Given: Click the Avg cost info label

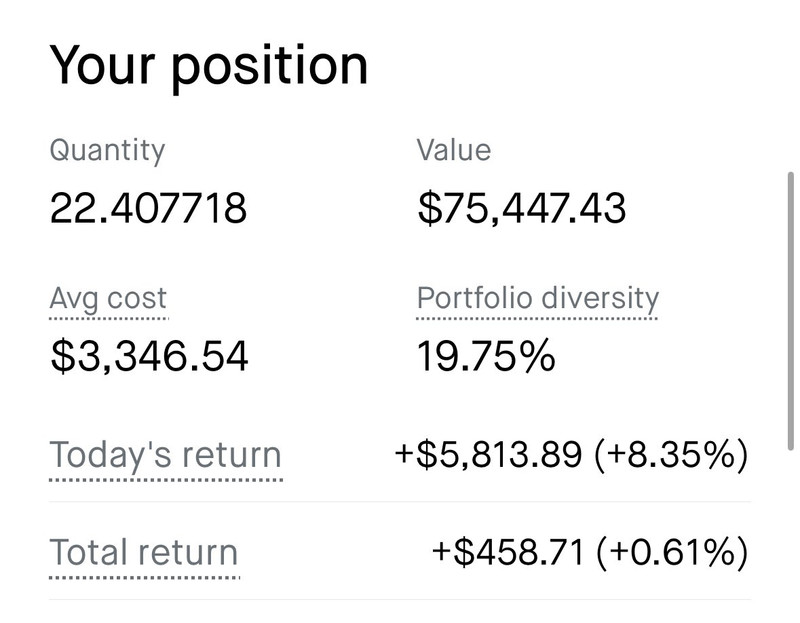Looking at the screenshot, I should click(108, 298).
